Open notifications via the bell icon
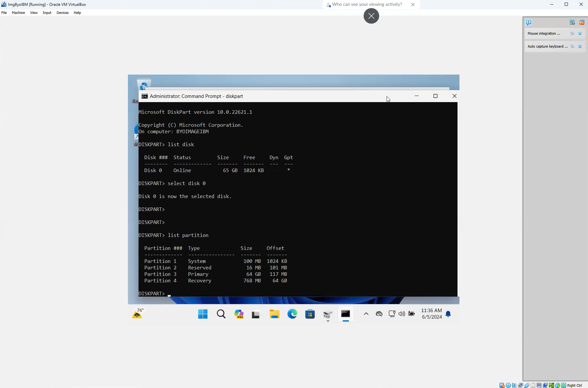The image size is (588, 388). [x=448, y=314]
